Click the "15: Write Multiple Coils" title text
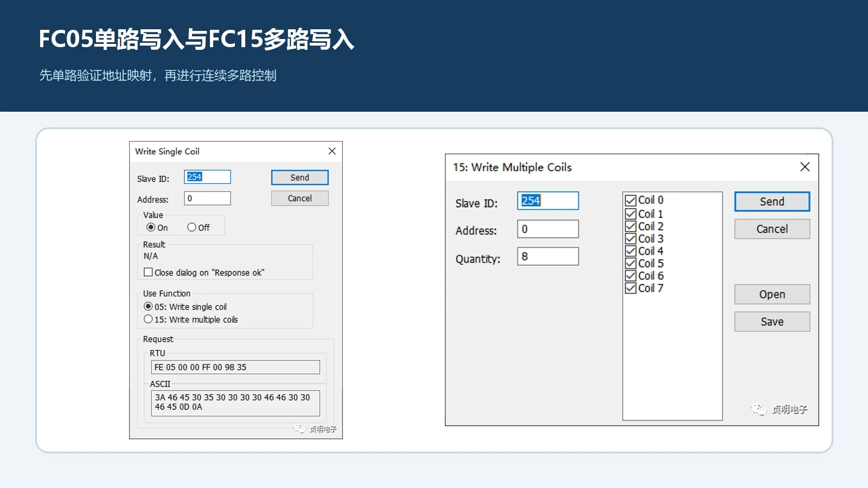 (512, 167)
